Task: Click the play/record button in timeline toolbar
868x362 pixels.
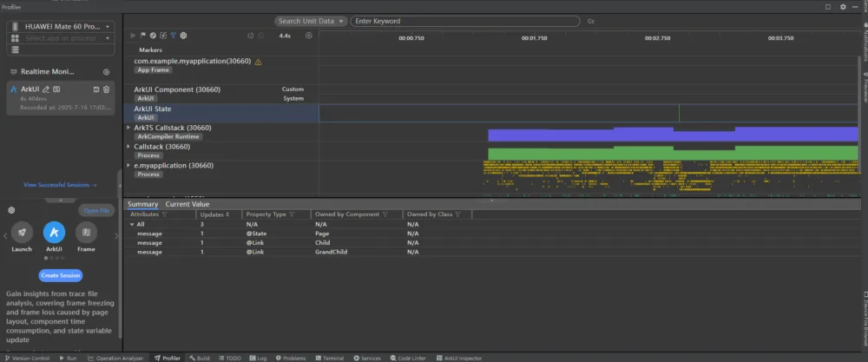Action: tap(133, 36)
